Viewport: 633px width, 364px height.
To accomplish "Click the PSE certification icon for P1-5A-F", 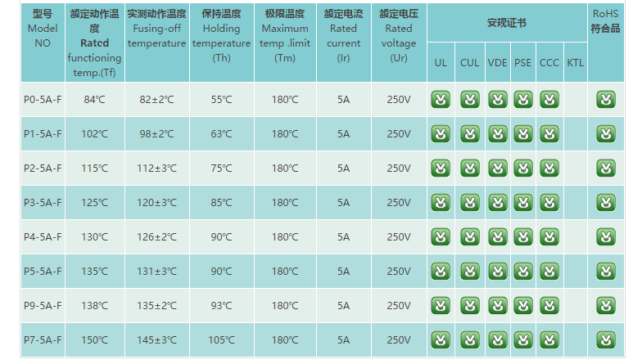I will (523, 134).
